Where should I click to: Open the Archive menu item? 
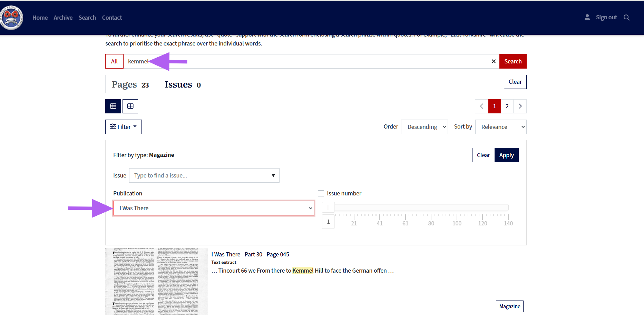(x=63, y=18)
